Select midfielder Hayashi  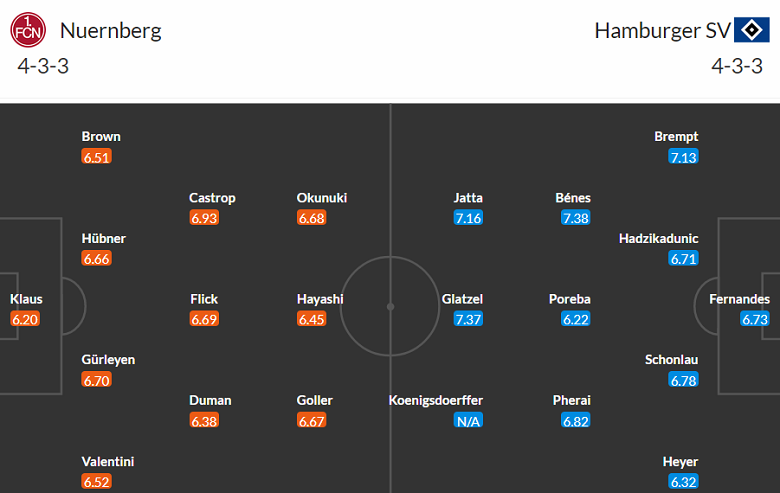pyautogui.click(x=320, y=299)
